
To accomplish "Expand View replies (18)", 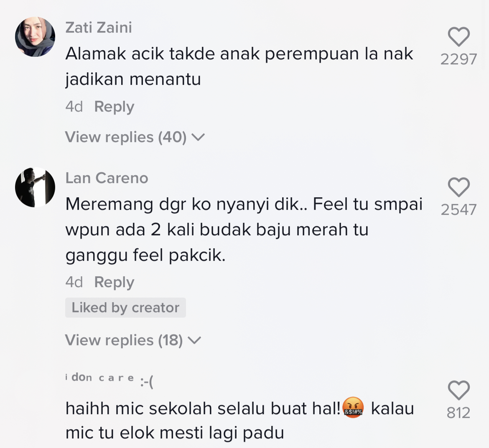I will pyautogui.click(x=124, y=340).
